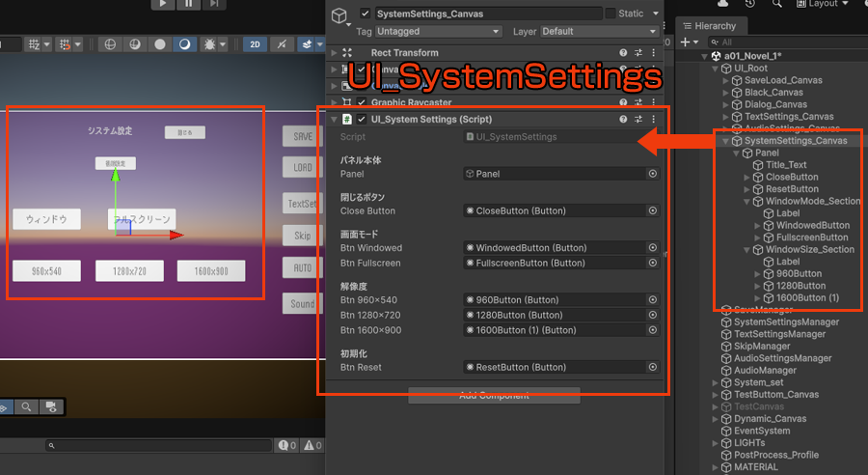Disable the UI_System Settings script checkbox
Image resolution: width=868 pixels, height=475 pixels.
[x=361, y=120]
